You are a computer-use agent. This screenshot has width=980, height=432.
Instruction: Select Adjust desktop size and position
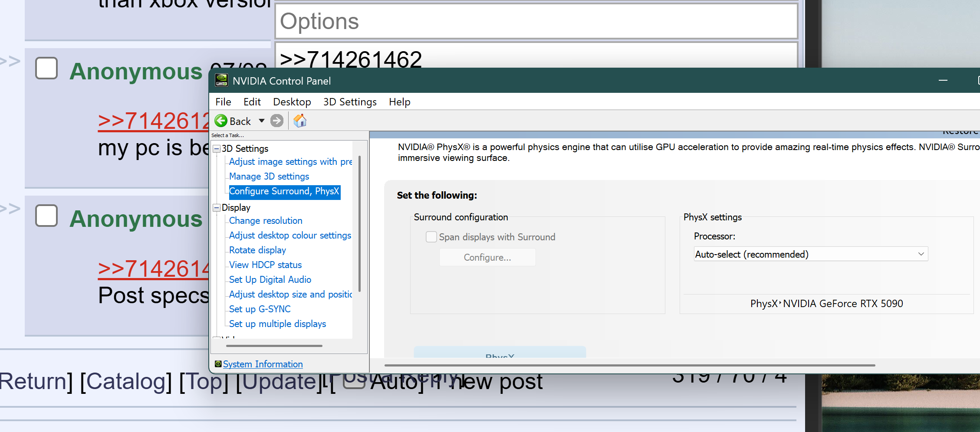pyautogui.click(x=291, y=295)
